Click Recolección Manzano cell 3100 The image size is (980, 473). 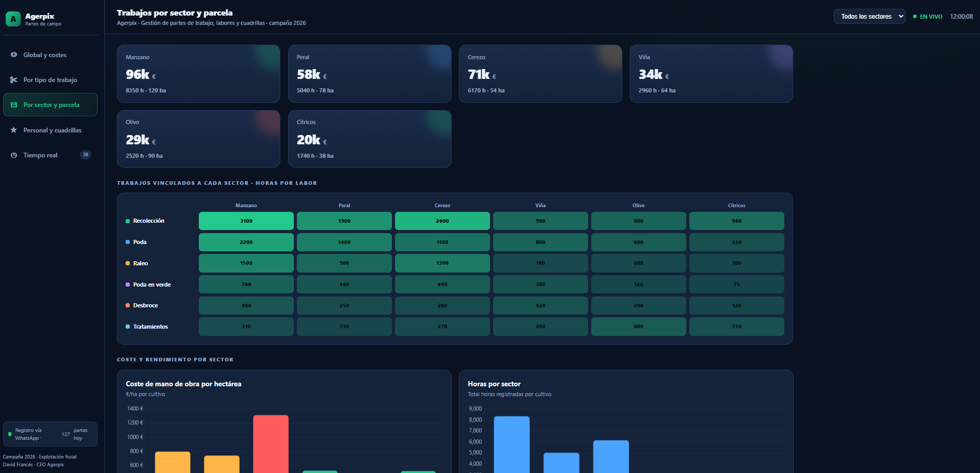pos(246,221)
